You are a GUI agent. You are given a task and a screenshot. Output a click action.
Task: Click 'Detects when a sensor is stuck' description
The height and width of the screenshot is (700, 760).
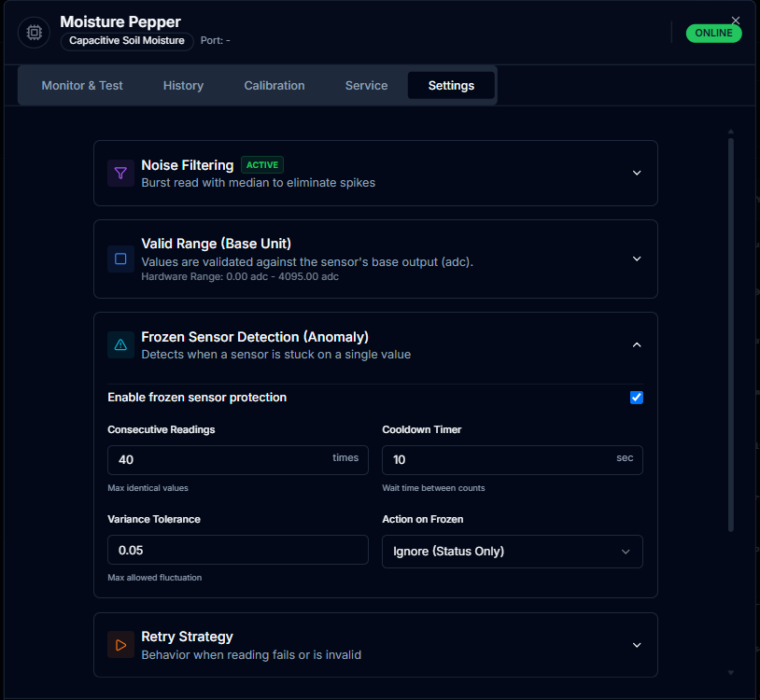pyautogui.click(x=276, y=355)
